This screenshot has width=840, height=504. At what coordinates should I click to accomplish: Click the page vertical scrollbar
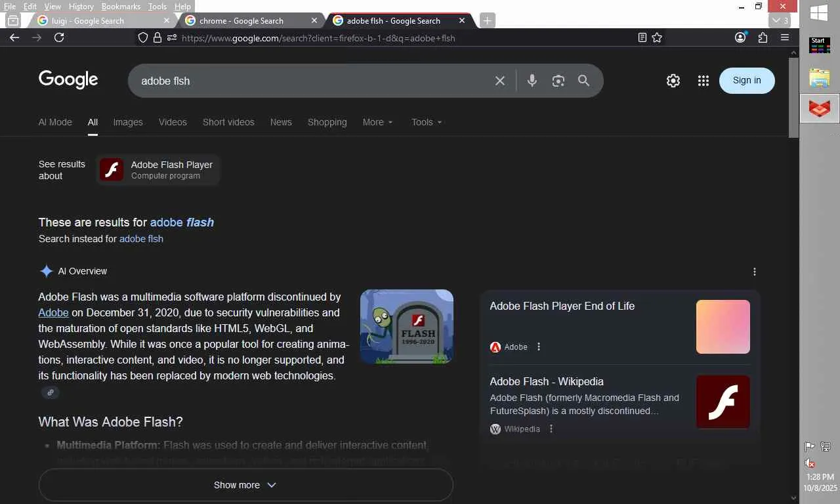(x=793, y=98)
